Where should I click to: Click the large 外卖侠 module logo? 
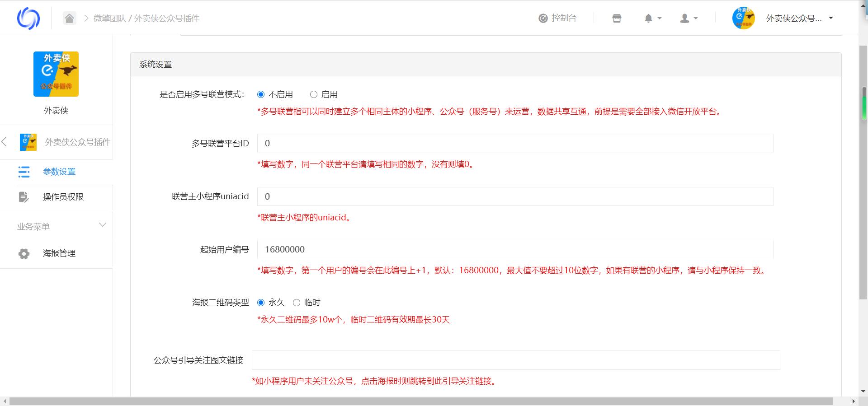click(56, 74)
